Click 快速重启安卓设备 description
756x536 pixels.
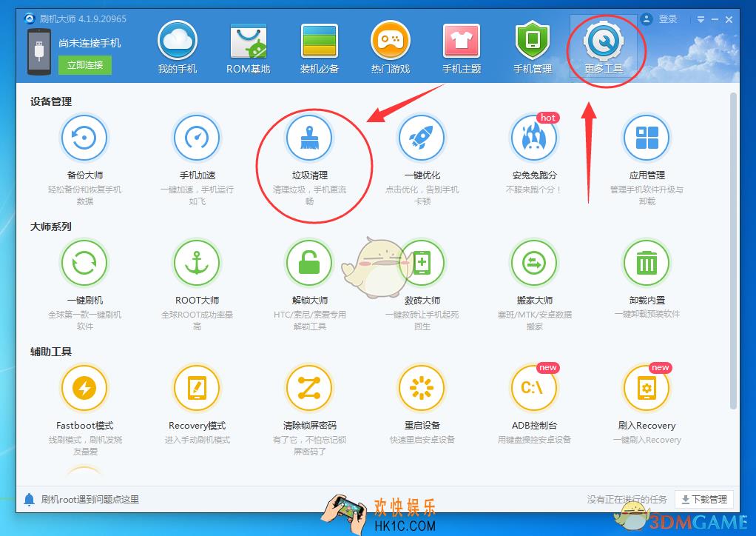[x=422, y=440]
